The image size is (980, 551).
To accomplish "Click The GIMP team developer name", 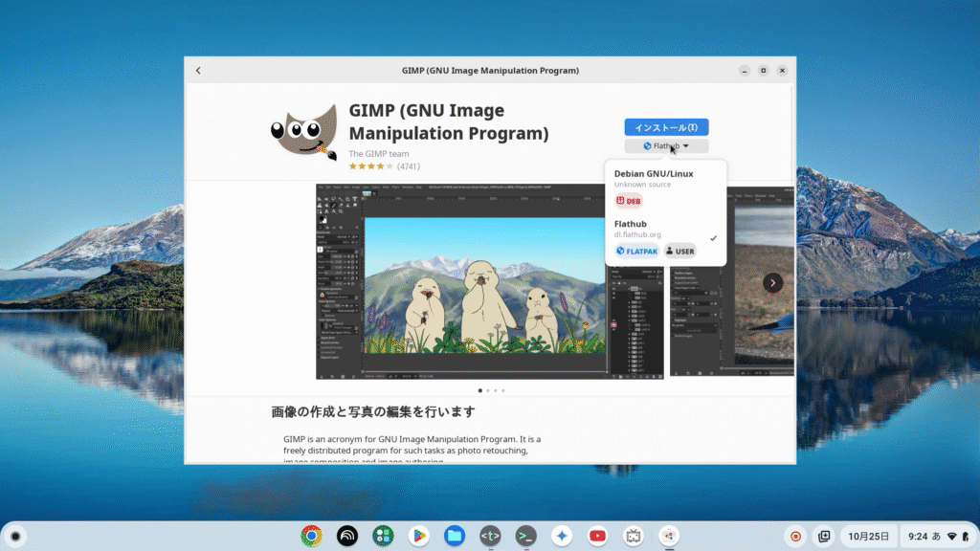I will (x=379, y=153).
